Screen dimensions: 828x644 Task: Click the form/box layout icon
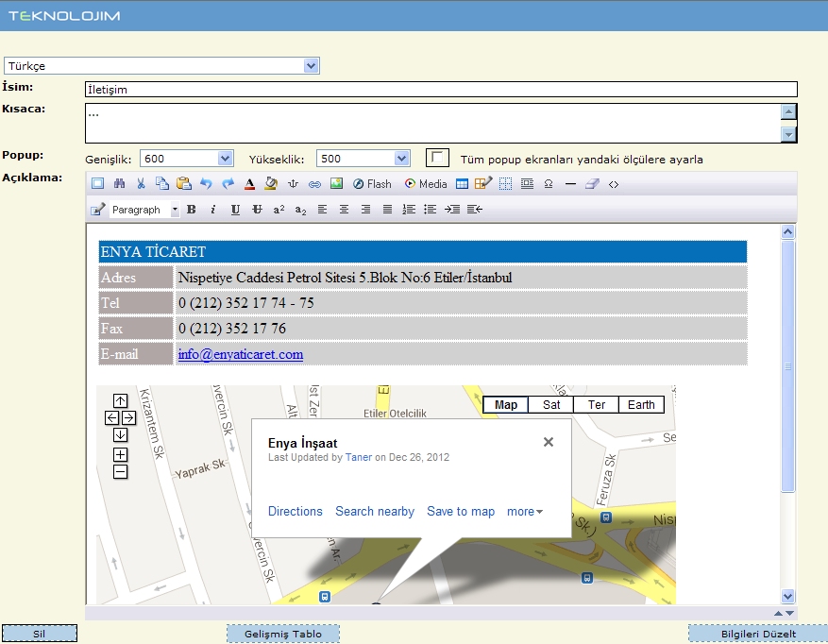[x=527, y=184]
